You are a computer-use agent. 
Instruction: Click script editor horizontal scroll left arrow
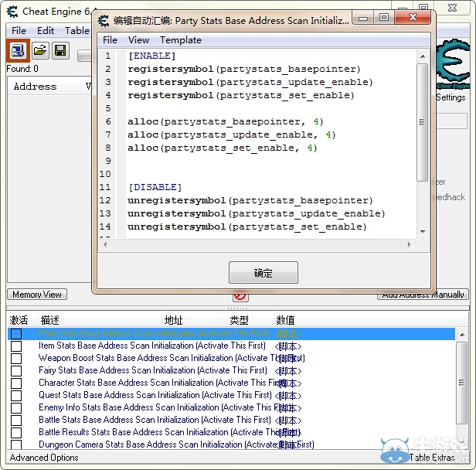(105, 245)
